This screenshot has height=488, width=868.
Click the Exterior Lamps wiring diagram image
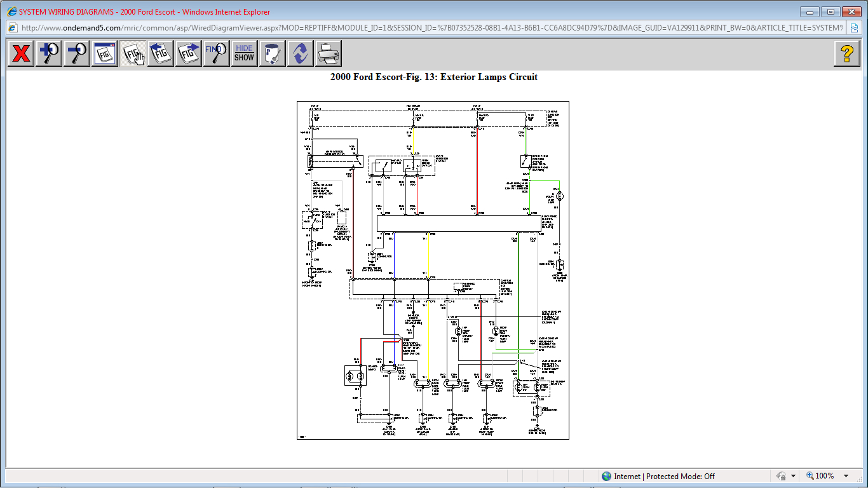coord(433,270)
